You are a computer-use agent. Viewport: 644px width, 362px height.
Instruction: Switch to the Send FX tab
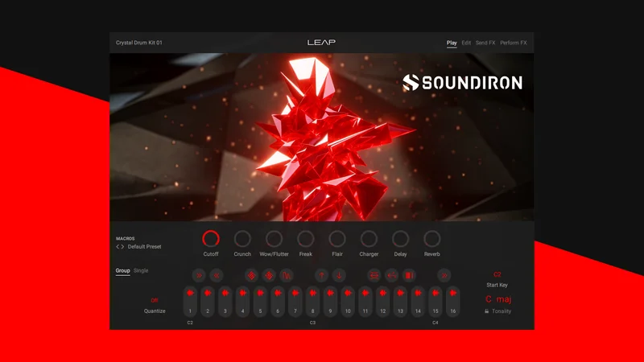tap(485, 43)
